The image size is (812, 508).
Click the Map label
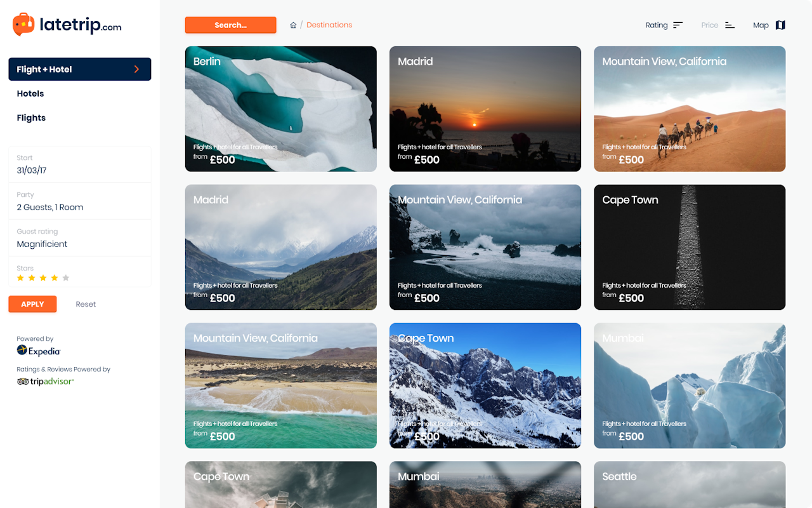(761, 25)
